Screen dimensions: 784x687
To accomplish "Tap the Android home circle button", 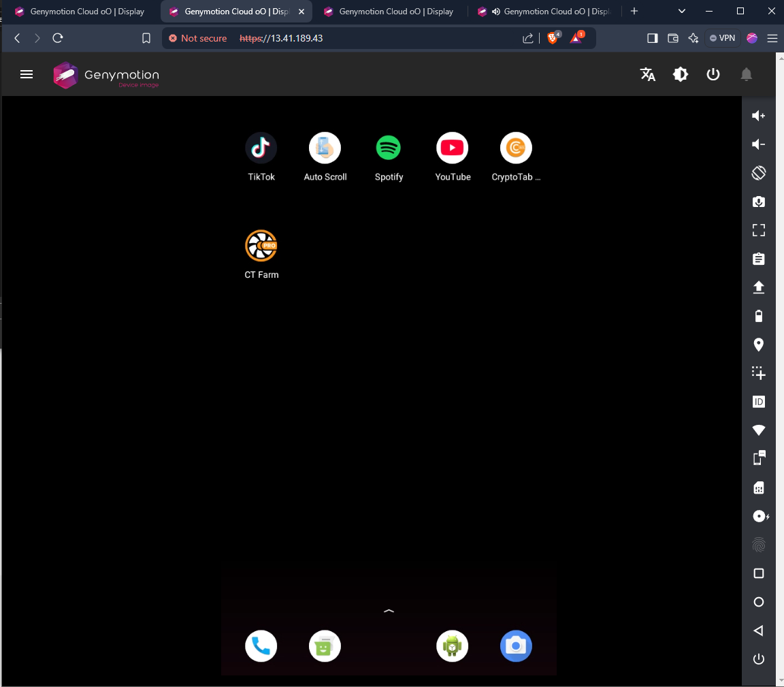I will 759,602.
